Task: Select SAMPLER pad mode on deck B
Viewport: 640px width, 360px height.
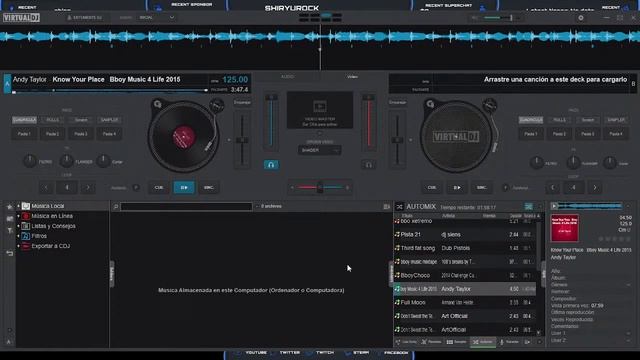Action: 616,120
